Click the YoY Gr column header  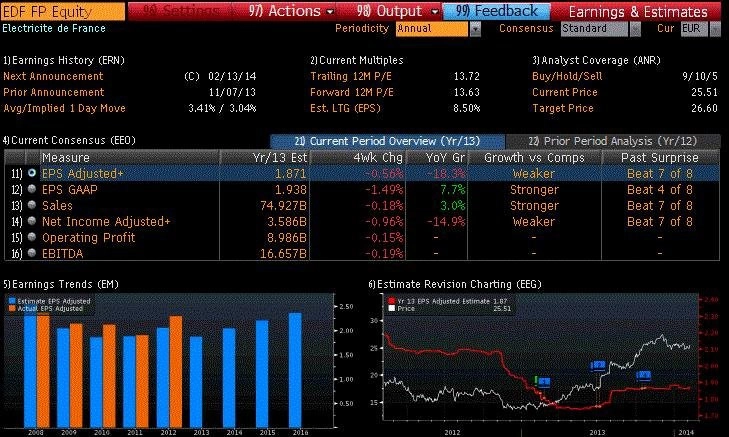(x=437, y=158)
